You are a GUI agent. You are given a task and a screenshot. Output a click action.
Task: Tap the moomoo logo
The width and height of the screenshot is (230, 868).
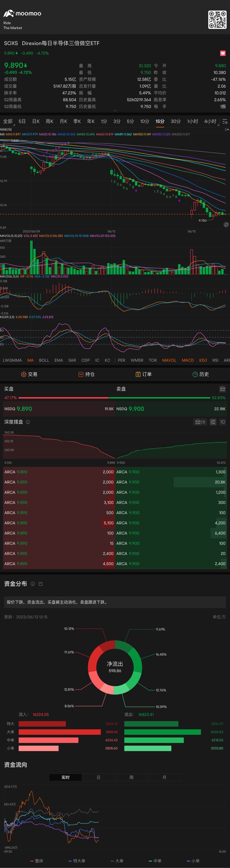22,13
